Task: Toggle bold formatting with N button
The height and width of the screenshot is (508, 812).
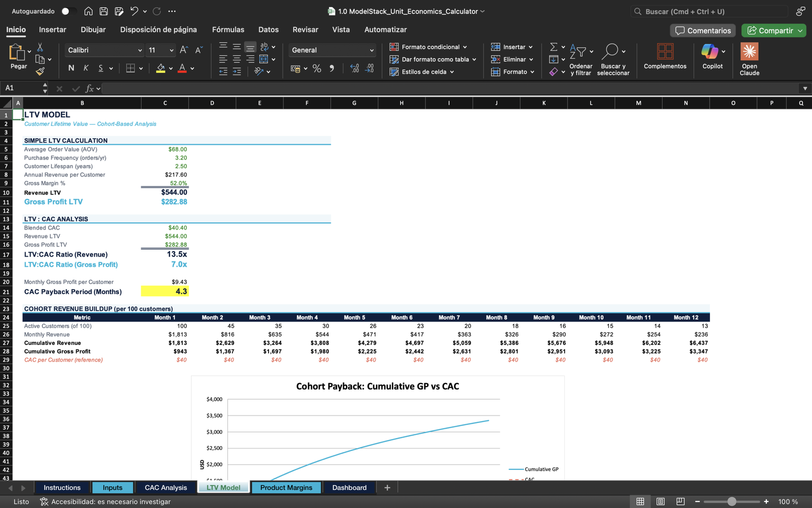Action: [x=71, y=68]
